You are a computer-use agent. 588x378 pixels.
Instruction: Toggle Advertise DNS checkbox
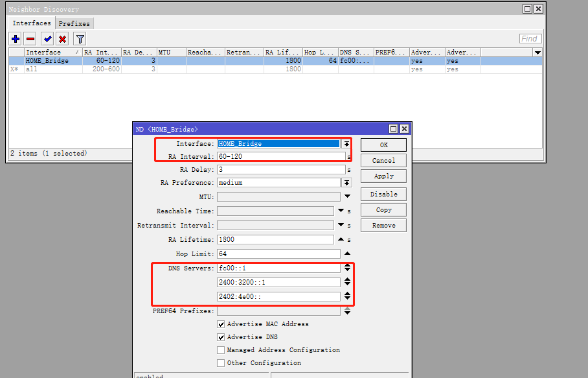click(221, 337)
